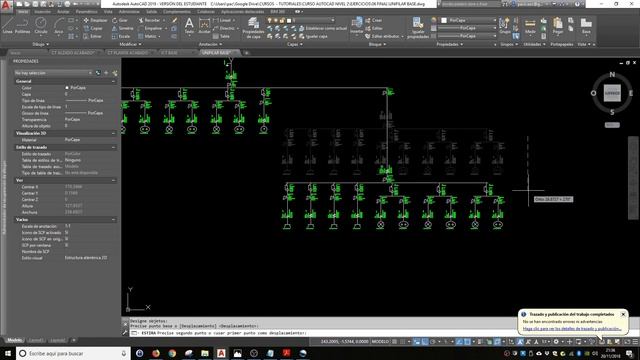
Task: Select the Círculo tool
Action: pos(40,26)
